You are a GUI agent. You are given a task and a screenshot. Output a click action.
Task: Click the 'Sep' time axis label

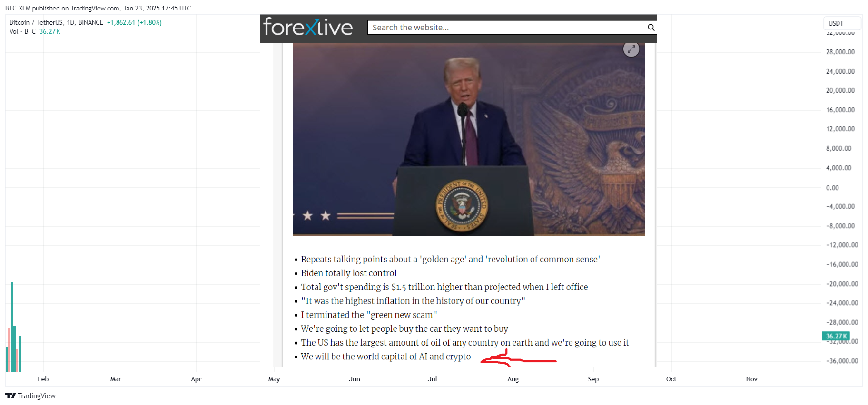(593, 379)
